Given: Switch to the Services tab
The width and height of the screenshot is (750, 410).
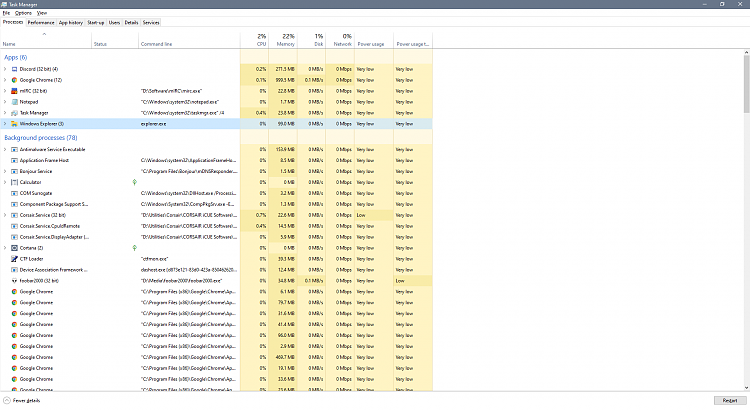Looking at the screenshot, I should pyautogui.click(x=151, y=22).
